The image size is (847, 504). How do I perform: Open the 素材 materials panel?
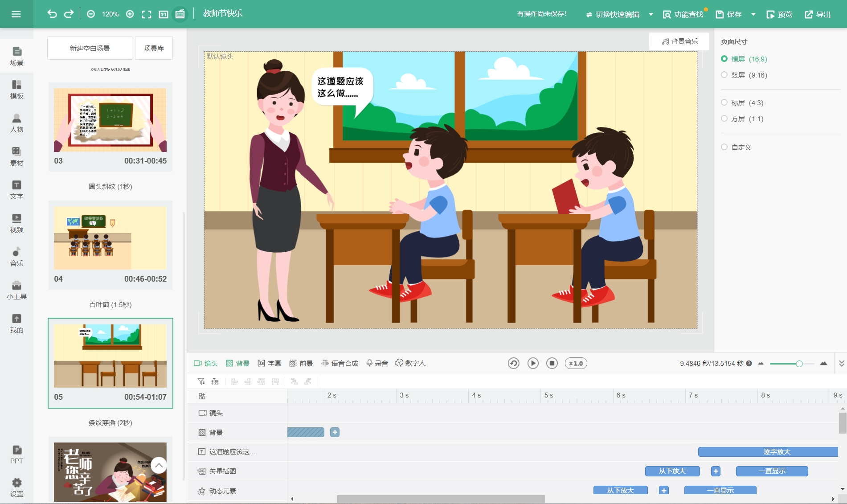(x=16, y=156)
